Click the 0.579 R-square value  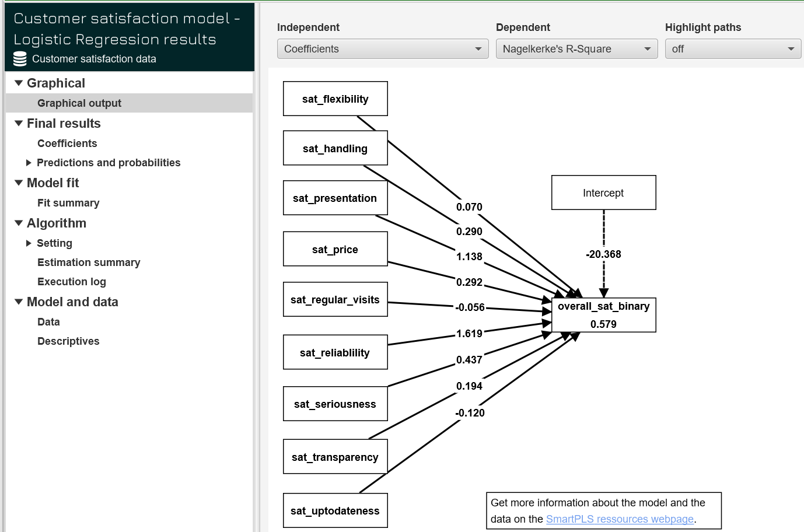(x=603, y=324)
